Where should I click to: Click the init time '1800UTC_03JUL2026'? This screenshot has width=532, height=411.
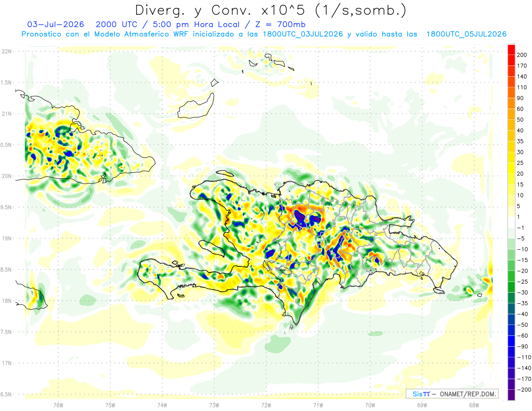(302, 34)
